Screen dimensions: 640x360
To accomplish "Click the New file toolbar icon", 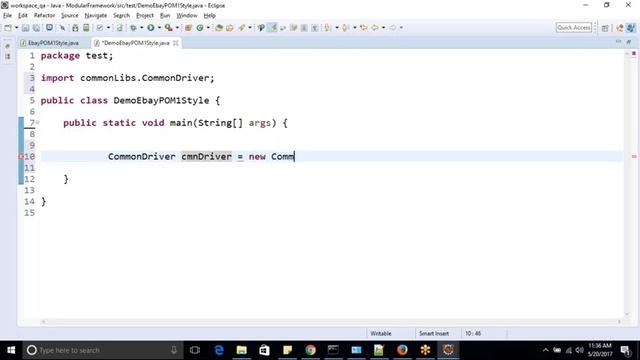I will [x=8, y=28].
